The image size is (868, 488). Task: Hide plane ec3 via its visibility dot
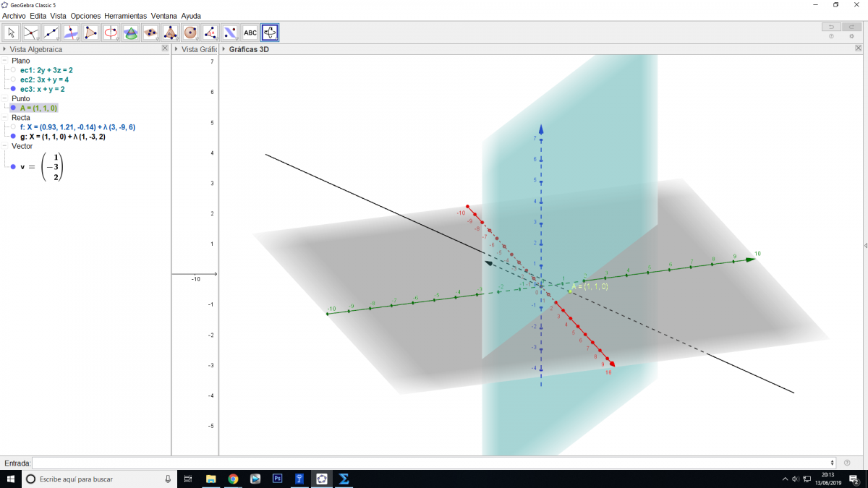point(13,89)
